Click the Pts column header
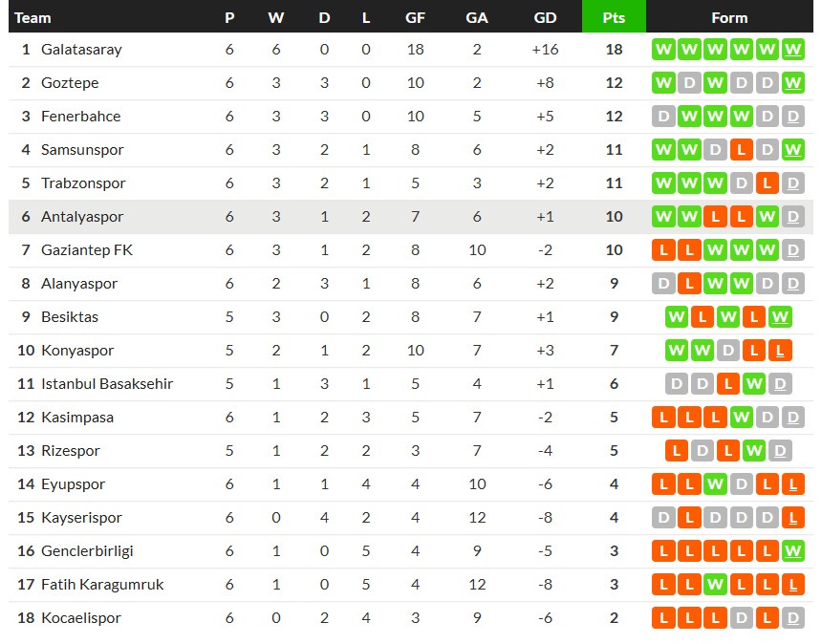Screen dimensions: 821x644 (614, 17)
